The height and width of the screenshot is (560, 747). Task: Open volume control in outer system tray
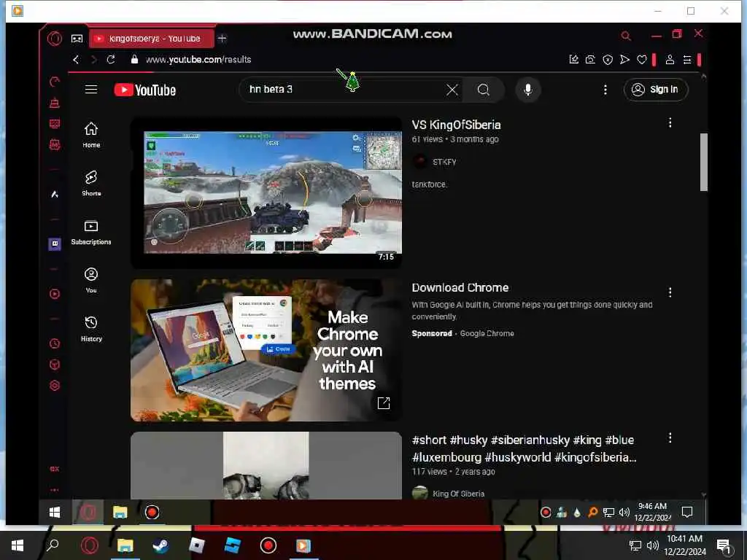653,545
